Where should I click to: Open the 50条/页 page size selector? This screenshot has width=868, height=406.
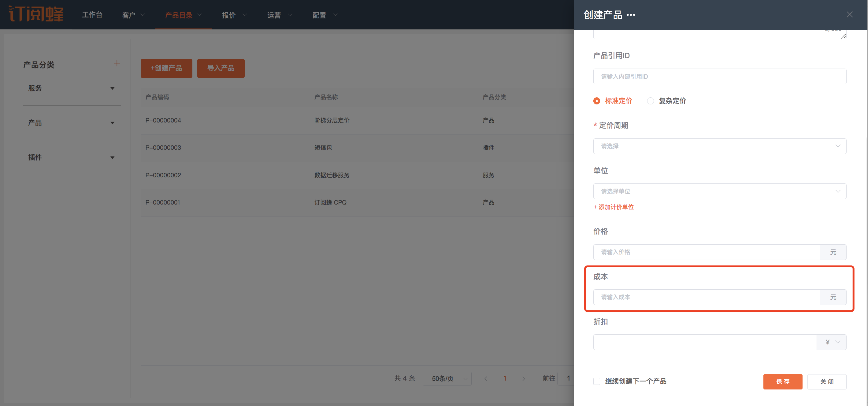447,378
